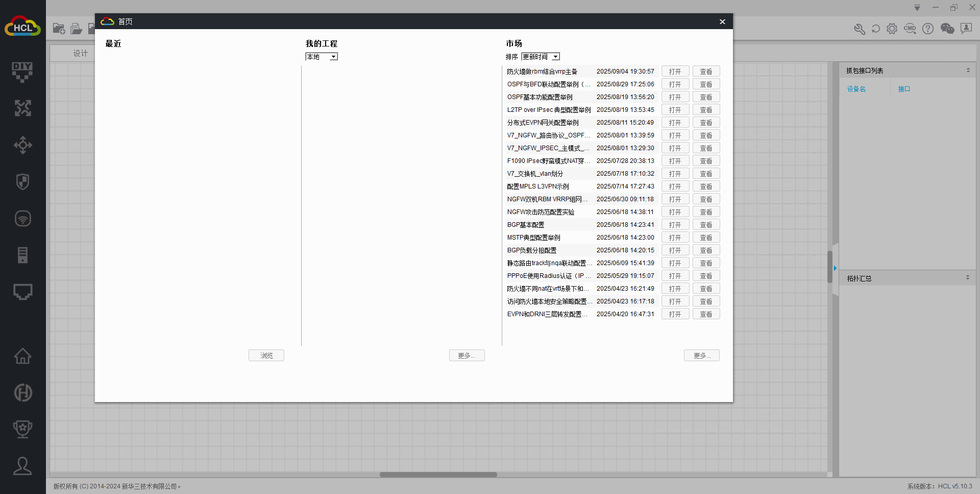Click the horizontal scrollbar on the canvas

pyautogui.click(x=438, y=475)
